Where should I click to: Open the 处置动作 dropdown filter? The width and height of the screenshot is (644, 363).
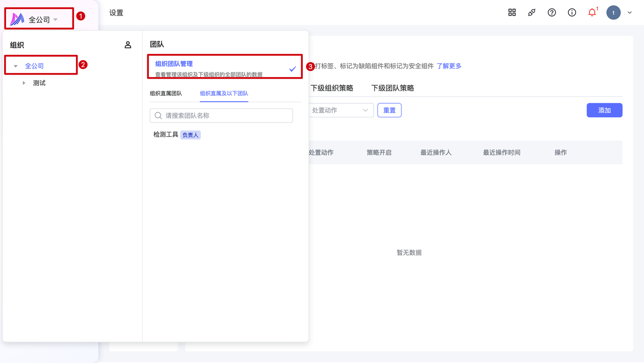point(340,110)
